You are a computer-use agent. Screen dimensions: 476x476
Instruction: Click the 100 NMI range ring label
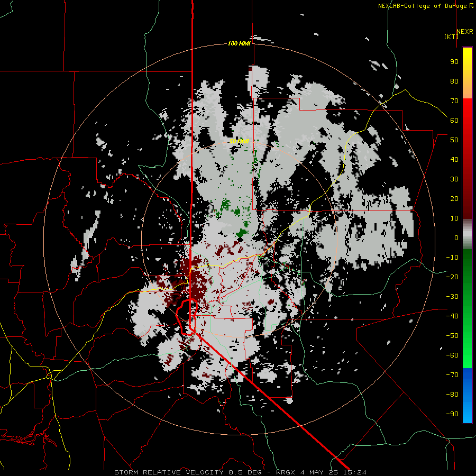[239, 44]
